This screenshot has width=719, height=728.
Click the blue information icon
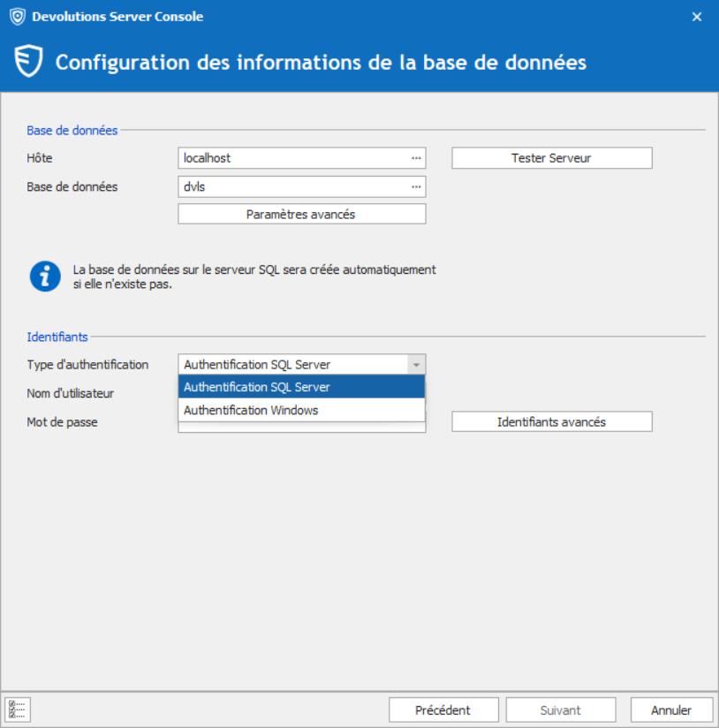(x=44, y=277)
